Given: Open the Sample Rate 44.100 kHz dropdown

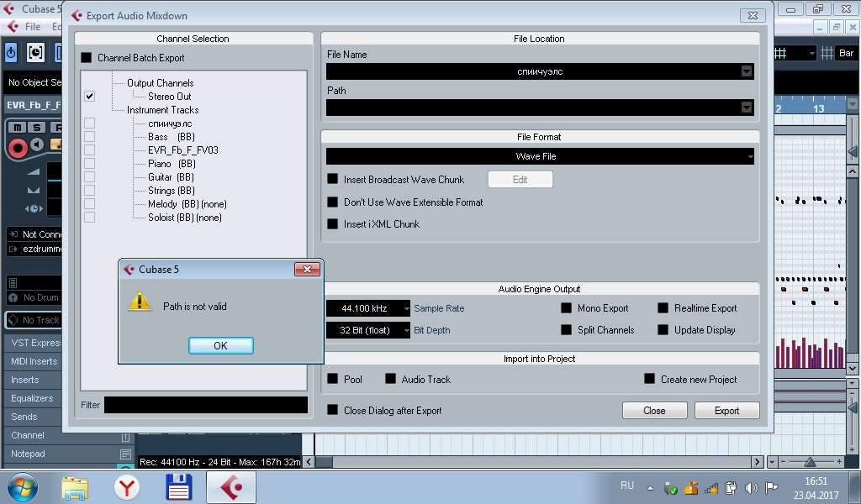Looking at the screenshot, I should coord(368,308).
